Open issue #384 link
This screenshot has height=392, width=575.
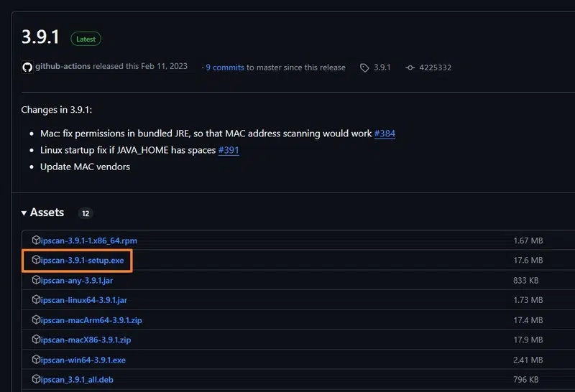385,134
